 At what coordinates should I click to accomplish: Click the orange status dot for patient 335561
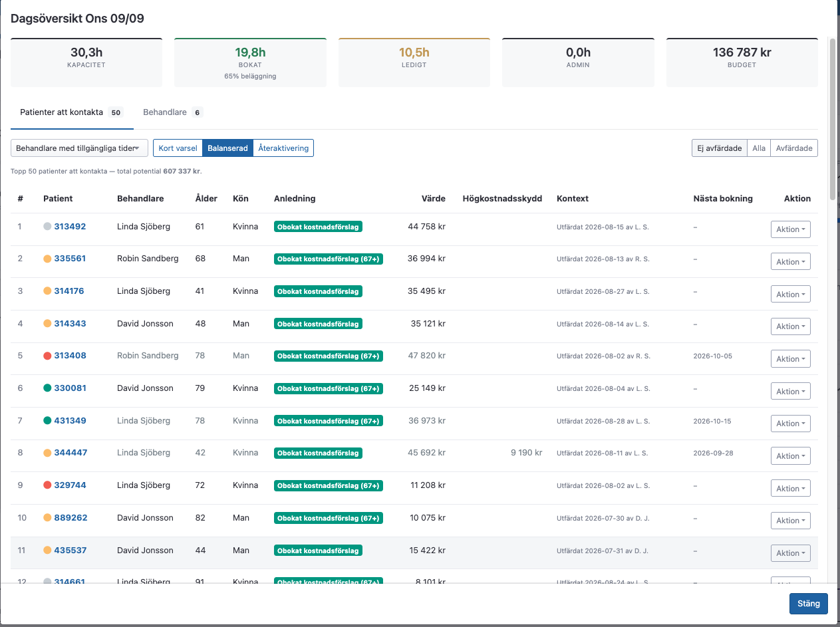point(47,259)
